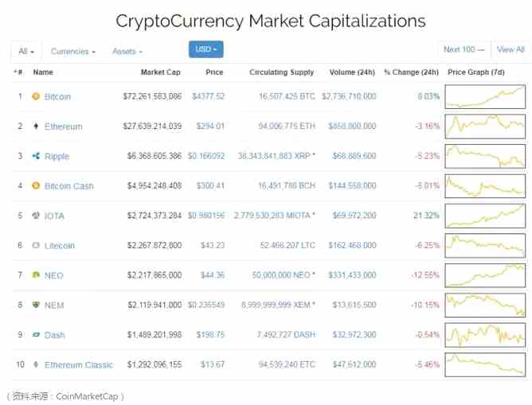Click the Bitcoin coin icon
532x405 pixels.
tap(35, 96)
